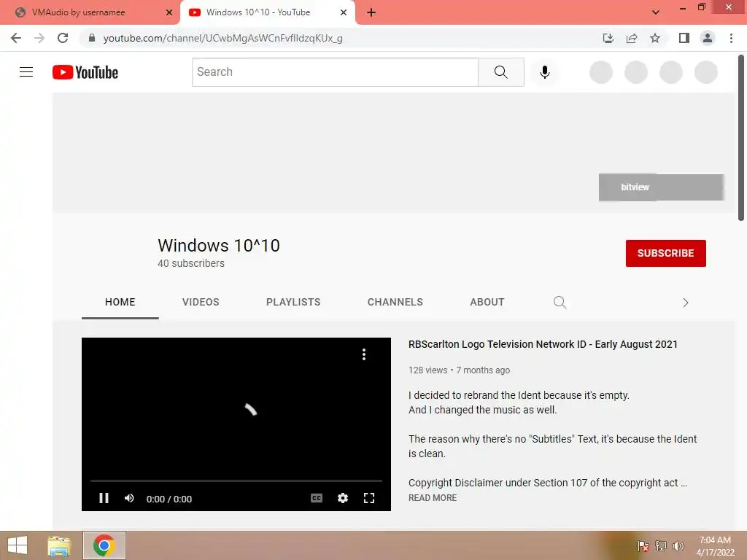The width and height of the screenshot is (747, 560).
Task: Subscribe to Windows 10^10 channel
Action: click(665, 253)
